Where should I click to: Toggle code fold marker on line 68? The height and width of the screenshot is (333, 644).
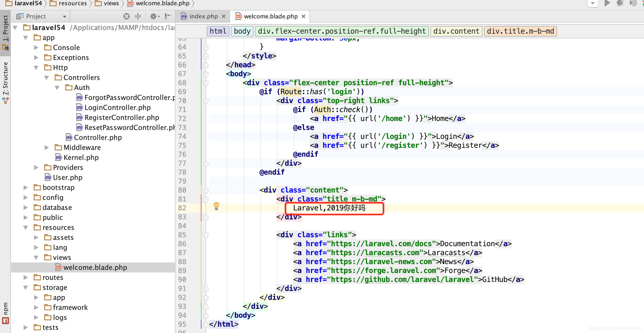point(206,83)
